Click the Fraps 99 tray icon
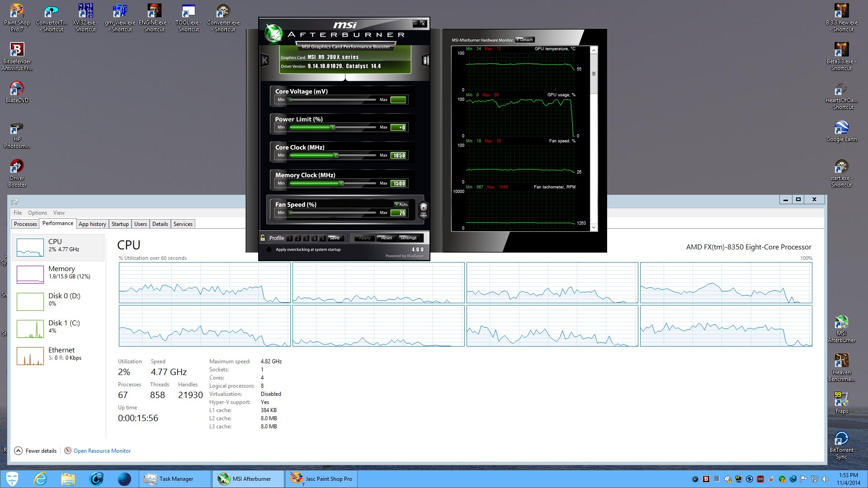 pyautogui.click(x=739, y=479)
